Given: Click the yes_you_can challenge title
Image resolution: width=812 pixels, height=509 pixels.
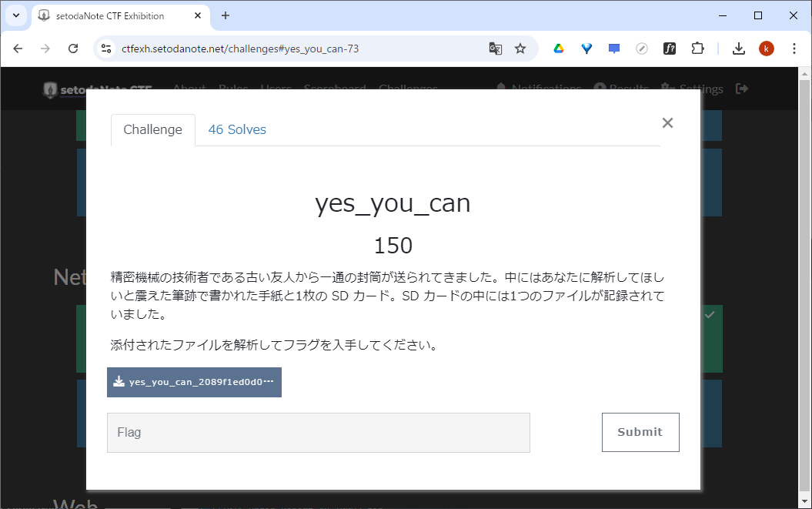Looking at the screenshot, I should pyautogui.click(x=393, y=203).
